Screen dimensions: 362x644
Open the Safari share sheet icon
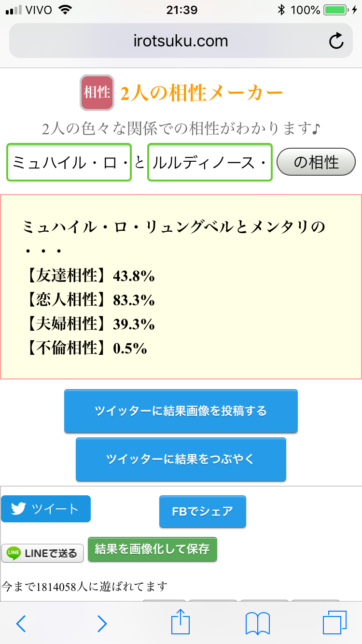(x=181, y=622)
